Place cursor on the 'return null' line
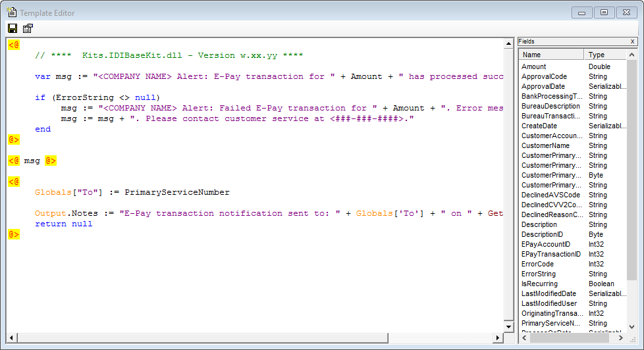644x350 pixels. coord(64,224)
